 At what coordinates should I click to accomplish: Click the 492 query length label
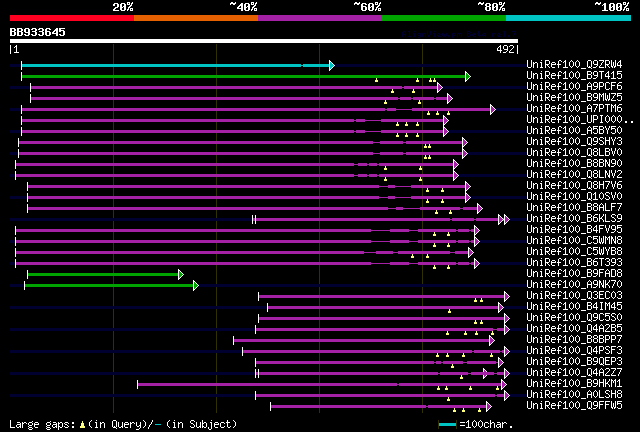point(505,49)
